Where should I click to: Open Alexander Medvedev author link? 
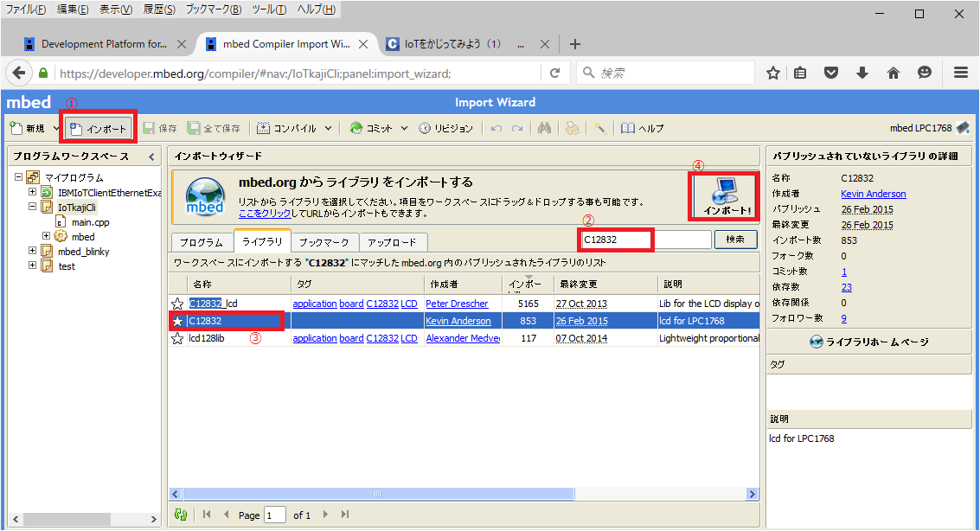463,339
